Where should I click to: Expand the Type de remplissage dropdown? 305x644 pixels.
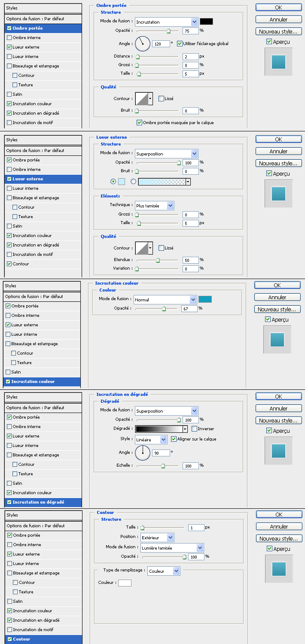164,571
